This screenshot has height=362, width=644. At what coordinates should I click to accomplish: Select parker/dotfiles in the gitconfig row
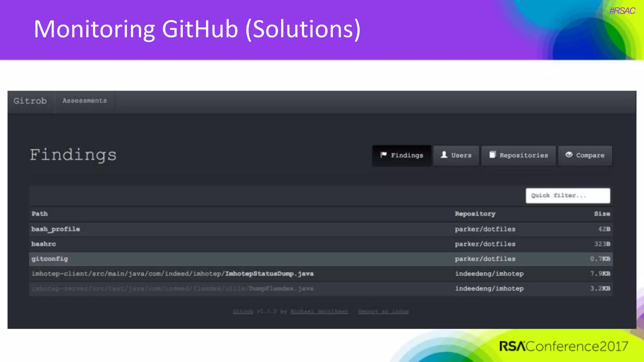485,259
